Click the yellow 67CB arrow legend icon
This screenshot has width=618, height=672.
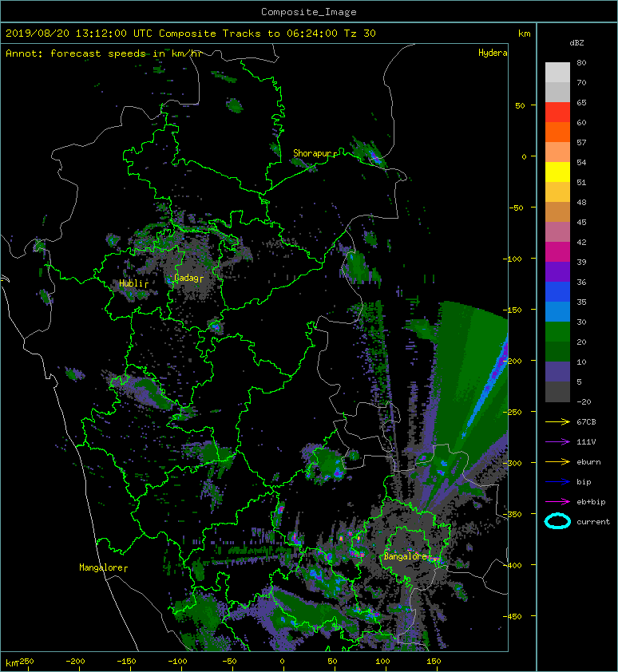click(557, 422)
